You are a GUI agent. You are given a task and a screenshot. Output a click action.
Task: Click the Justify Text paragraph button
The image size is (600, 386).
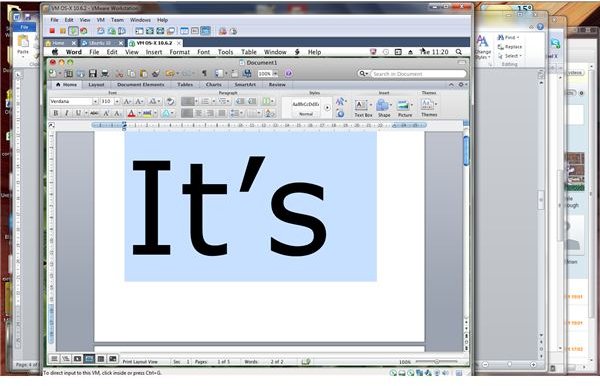(x=222, y=113)
